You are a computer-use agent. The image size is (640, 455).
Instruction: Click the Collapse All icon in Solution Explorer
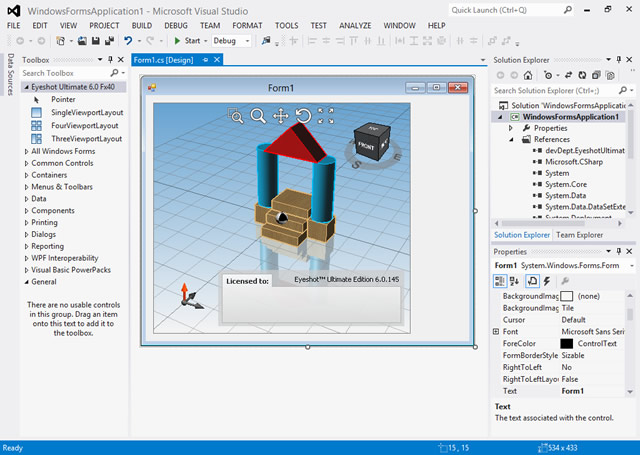[596, 75]
